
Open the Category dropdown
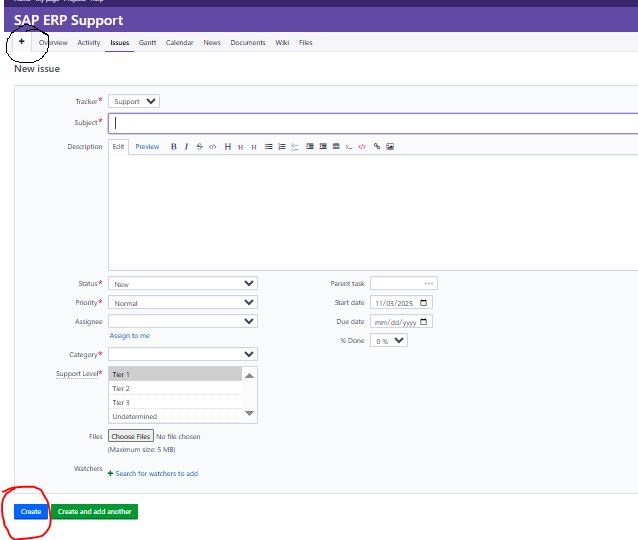[182, 354]
